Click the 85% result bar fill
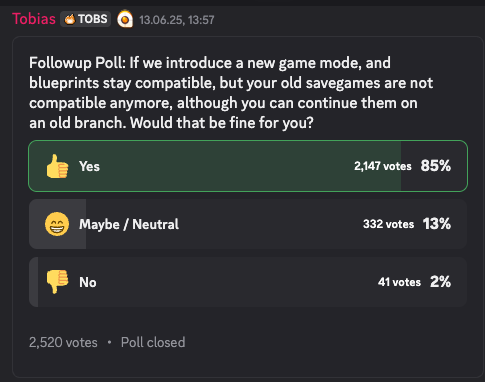Screen dimensions: 485x382 (x=215, y=166)
